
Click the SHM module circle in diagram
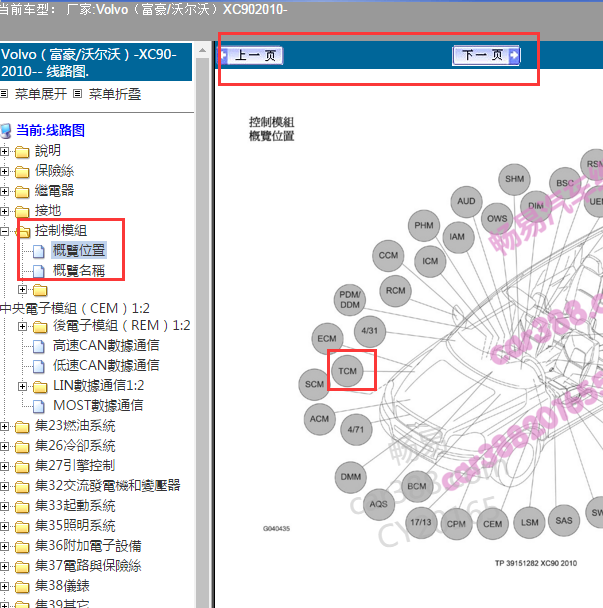click(x=514, y=179)
